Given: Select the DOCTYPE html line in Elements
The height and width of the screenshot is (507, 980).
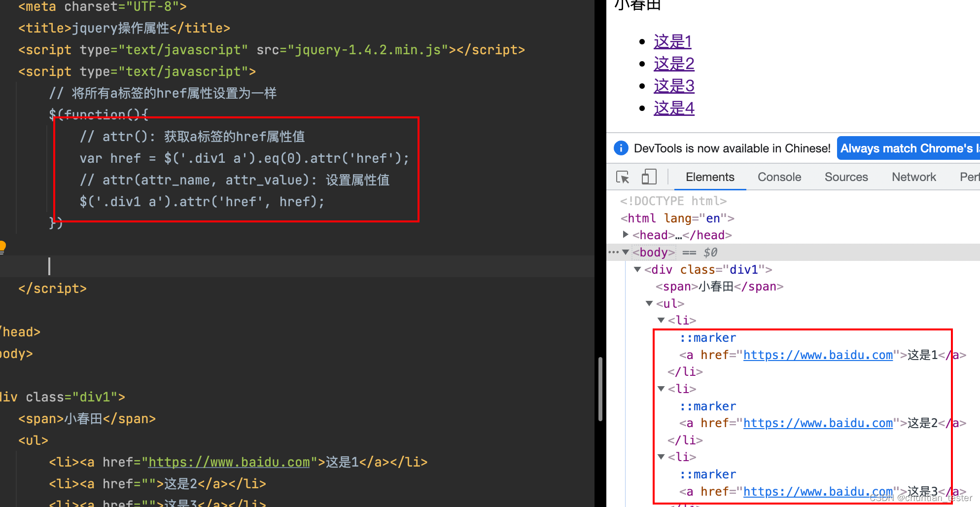Looking at the screenshot, I should pyautogui.click(x=673, y=201).
